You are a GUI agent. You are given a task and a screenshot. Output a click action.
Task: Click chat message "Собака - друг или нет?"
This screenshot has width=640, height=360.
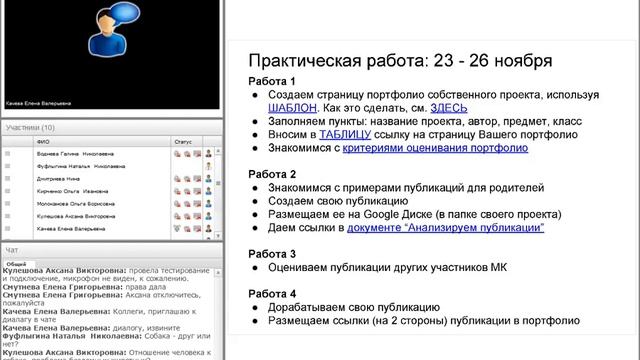tap(107, 340)
